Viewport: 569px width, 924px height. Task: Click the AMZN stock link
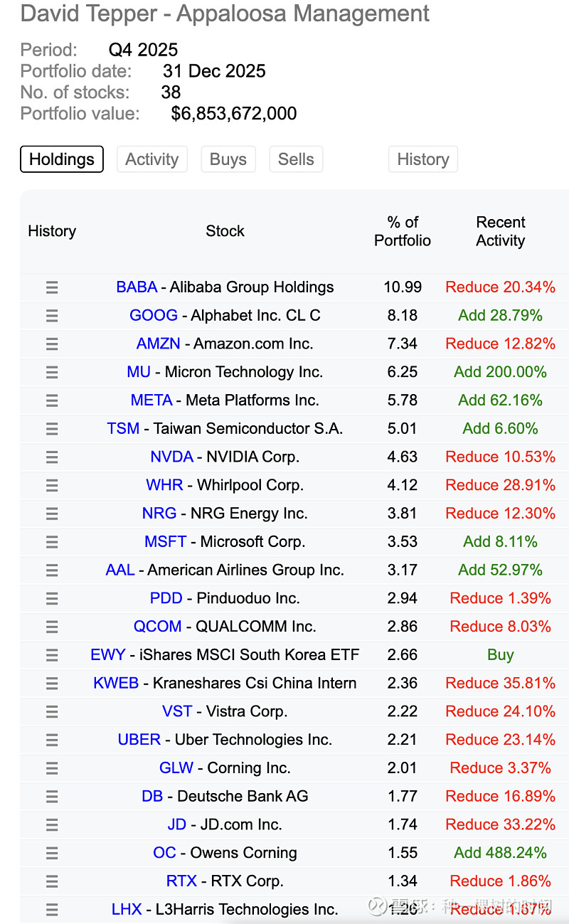(x=159, y=344)
